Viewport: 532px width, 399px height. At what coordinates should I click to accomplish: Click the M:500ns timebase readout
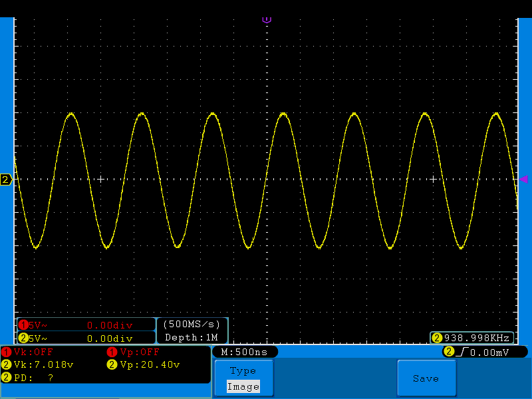tap(244, 352)
